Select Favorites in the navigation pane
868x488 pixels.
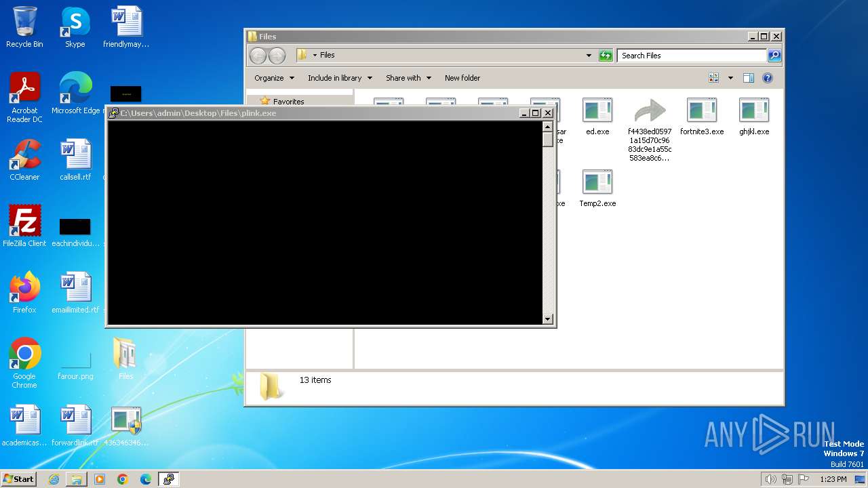click(x=288, y=102)
